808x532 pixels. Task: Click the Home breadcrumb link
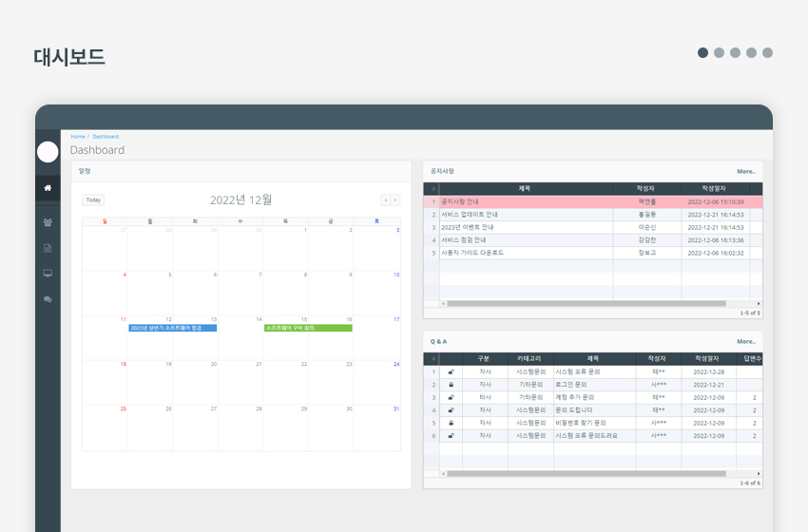[77, 137]
